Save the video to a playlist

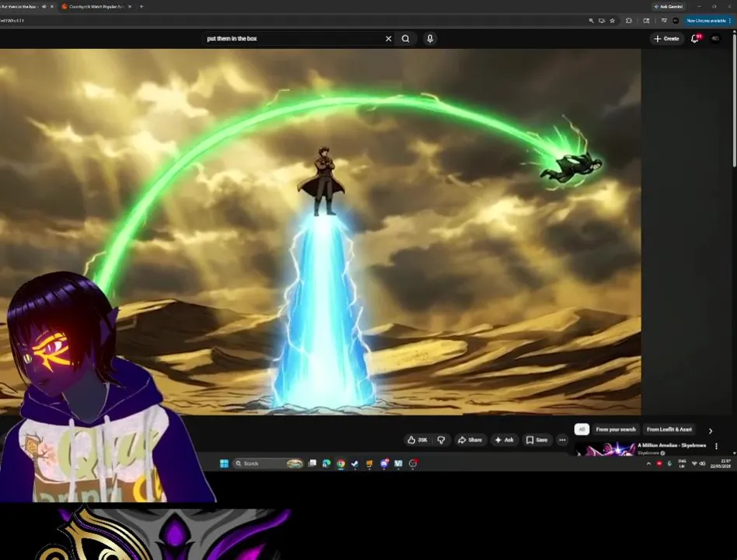pyautogui.click(x=536, y=439)
